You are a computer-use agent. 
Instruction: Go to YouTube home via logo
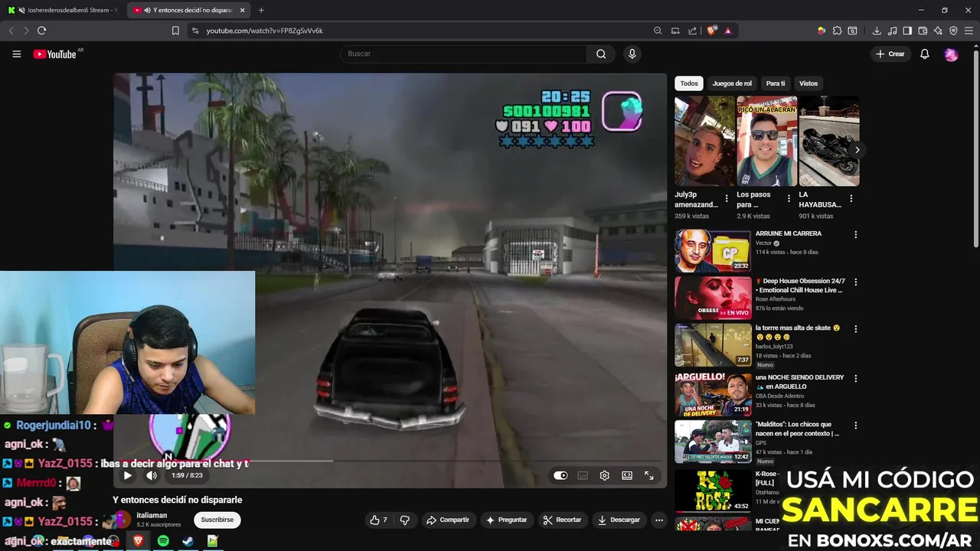56,54
